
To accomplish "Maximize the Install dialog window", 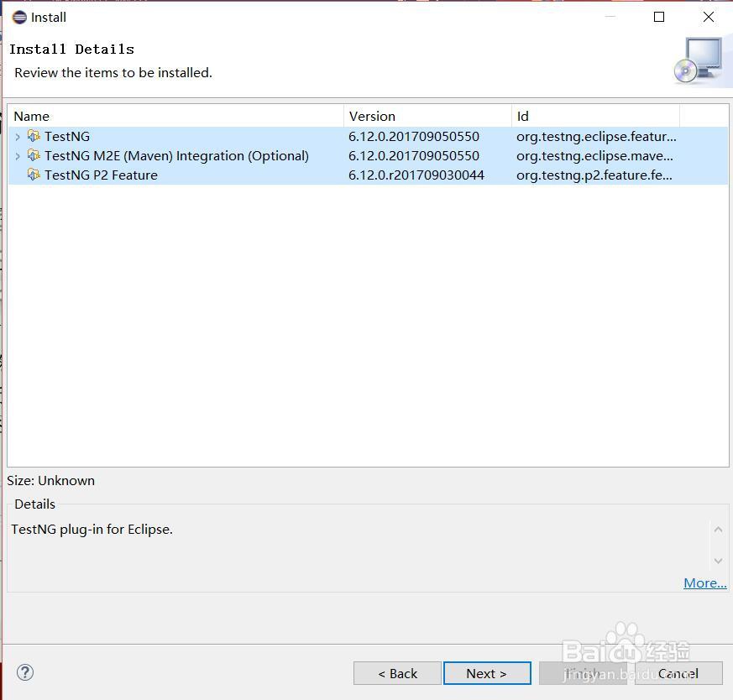I will pyautogui.click(x=658, y=18).
